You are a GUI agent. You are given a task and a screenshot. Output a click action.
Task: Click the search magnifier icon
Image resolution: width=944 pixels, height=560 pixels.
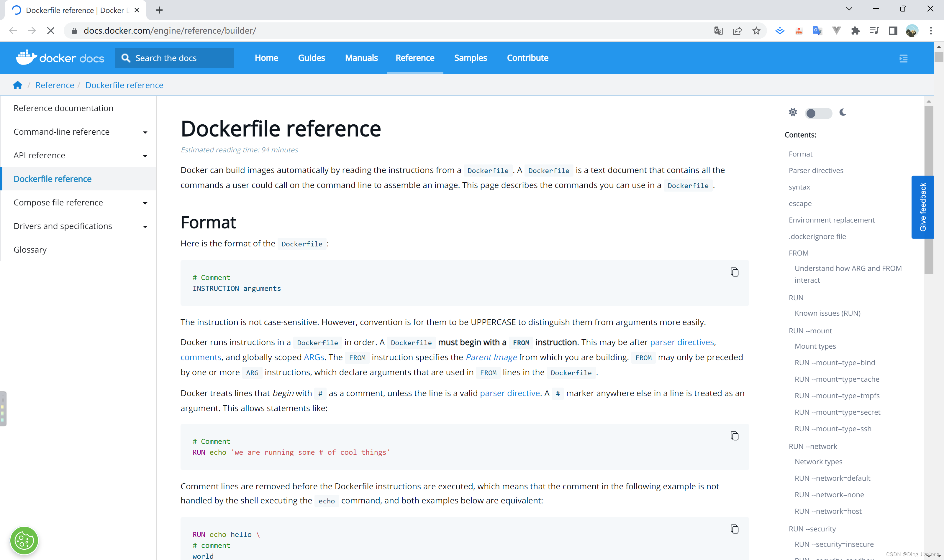click(126, 58)
